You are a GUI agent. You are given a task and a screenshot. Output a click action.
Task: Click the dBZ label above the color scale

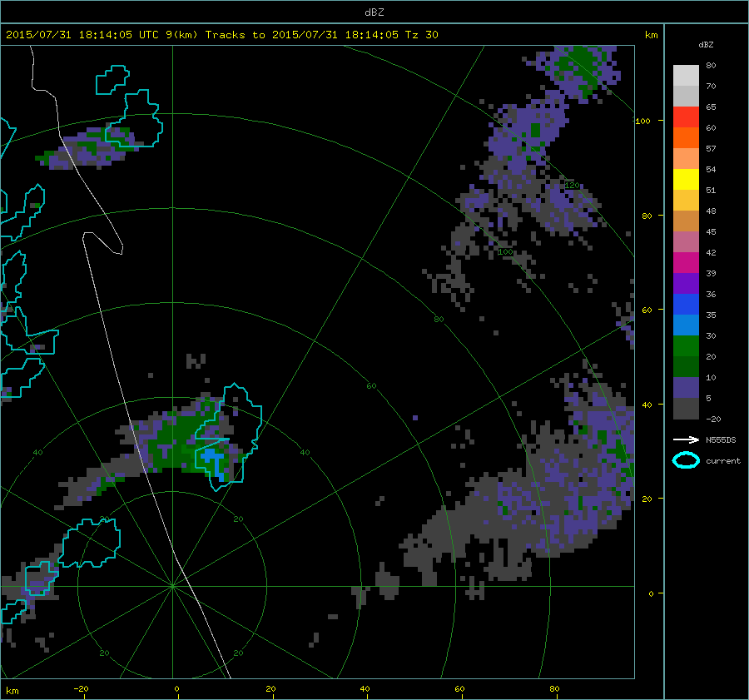click(706, 44)
